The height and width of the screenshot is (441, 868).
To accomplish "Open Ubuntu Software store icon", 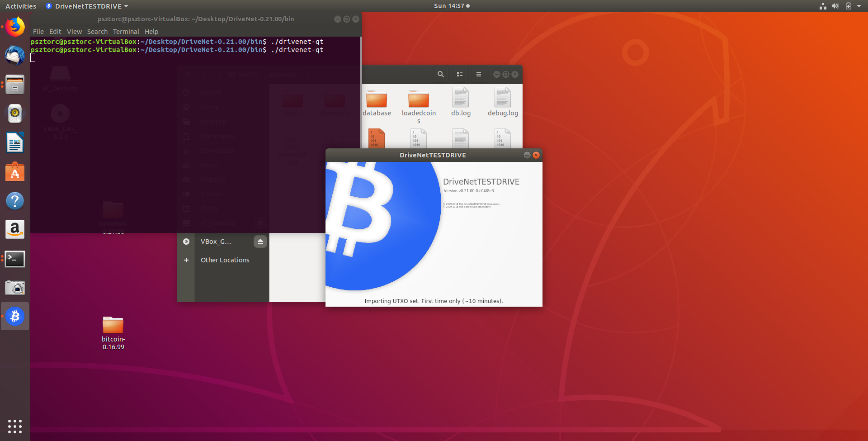I will pyautogui.click(x=15, y=172).
